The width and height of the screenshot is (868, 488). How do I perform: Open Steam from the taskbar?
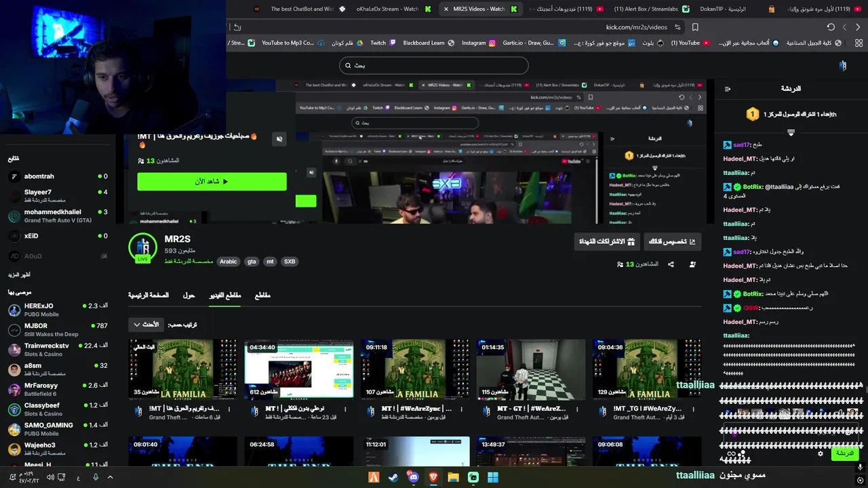[x=393, y=477]
